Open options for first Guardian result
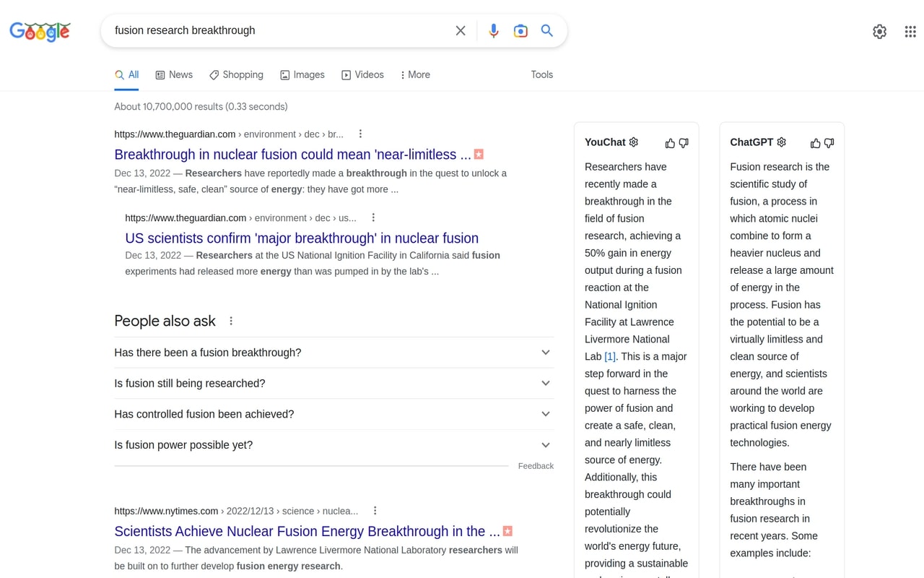This screenshot has height=578, width=924. (360, 134)
